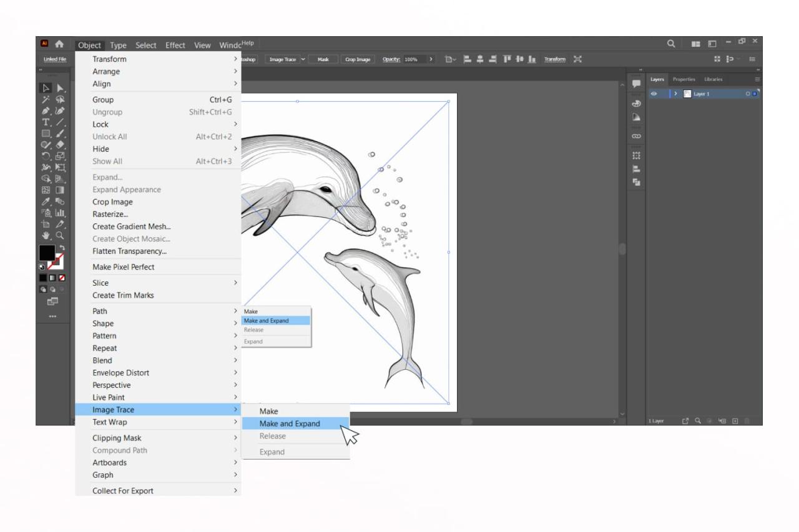The image size is (799, 532).
Task: Toggle visibility eye for Layer 1
Action: [654, 94]
